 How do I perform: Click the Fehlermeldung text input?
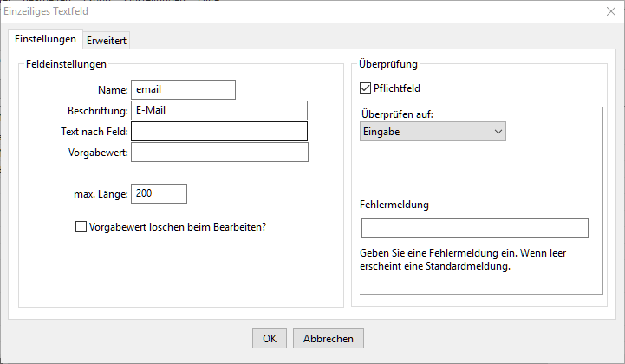[475, 229]
